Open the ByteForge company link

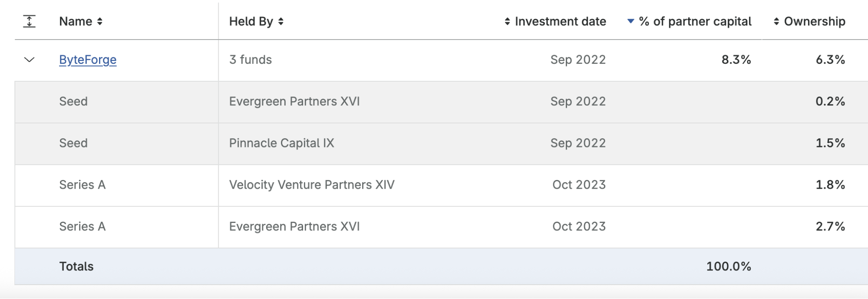pos(88,60)
